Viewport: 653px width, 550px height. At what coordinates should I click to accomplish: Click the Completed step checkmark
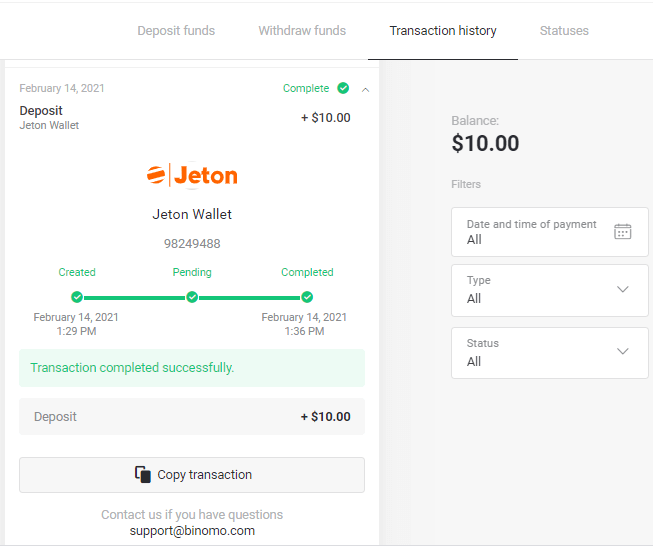(x=307, y=297)
